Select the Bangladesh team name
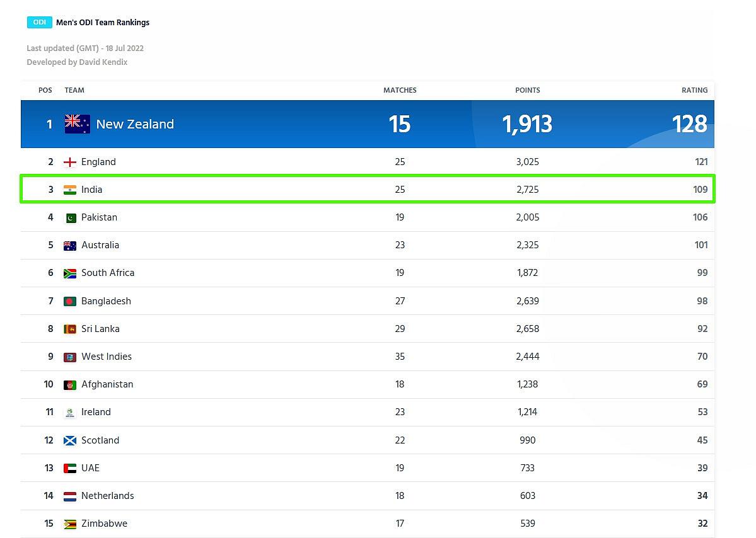 [x=106, y=301]
